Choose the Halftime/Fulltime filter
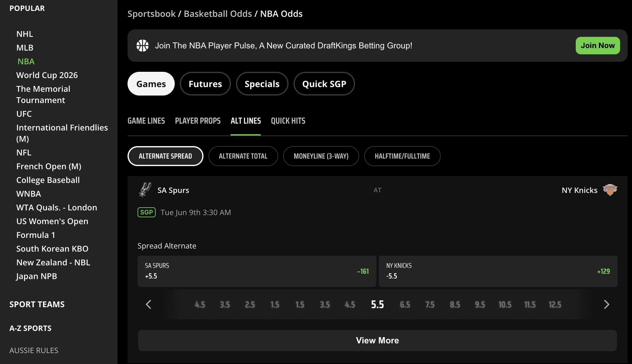 pos(402,156)
